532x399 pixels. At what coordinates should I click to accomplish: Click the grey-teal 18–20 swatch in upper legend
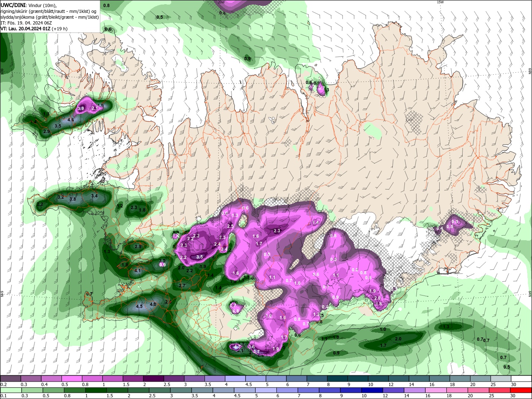click(x=461, y=379)
